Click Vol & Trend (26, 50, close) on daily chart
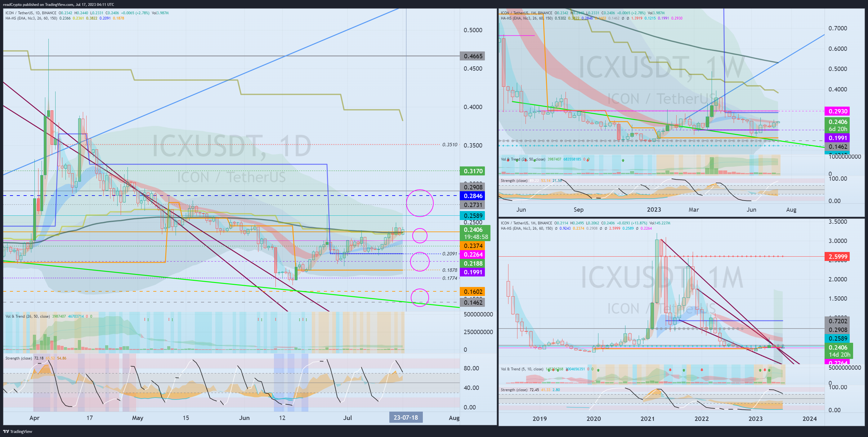The height and width of the screenshot is (437, 868). (x=27, y=316)
